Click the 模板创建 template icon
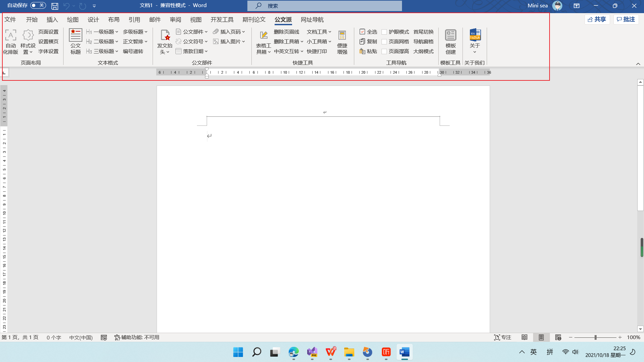The image size is (644, 362). click(450, 35)
